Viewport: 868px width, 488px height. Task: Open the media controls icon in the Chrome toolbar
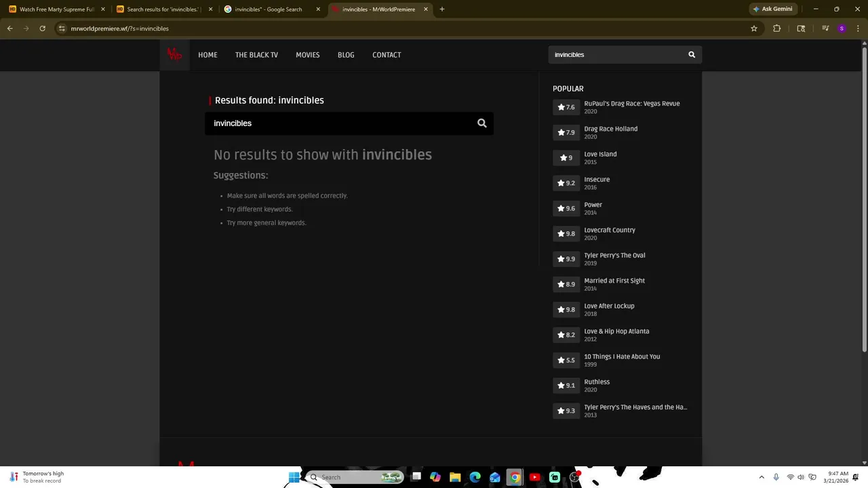[x=825, y=28]
